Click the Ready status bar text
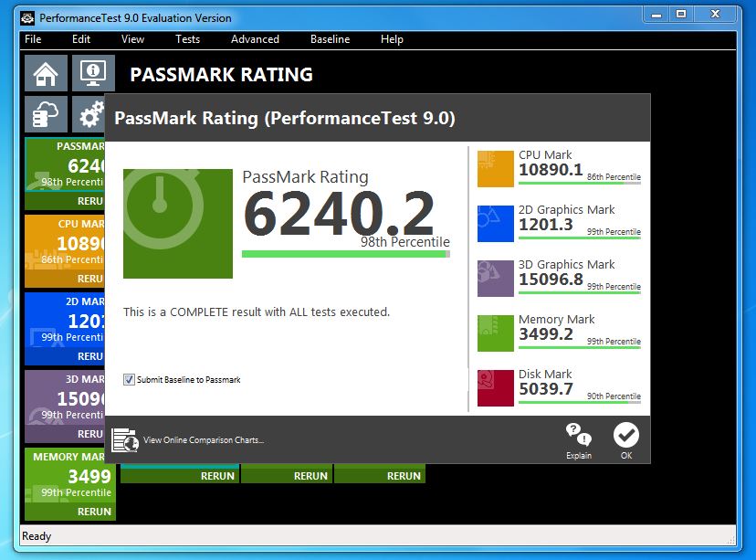 37,536
